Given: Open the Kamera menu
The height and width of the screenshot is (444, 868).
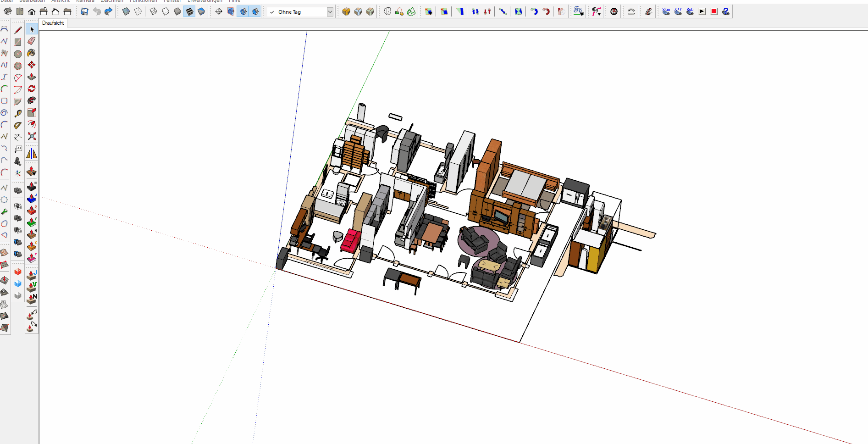Looking at the screenshot, I should [x=85, y=1].
